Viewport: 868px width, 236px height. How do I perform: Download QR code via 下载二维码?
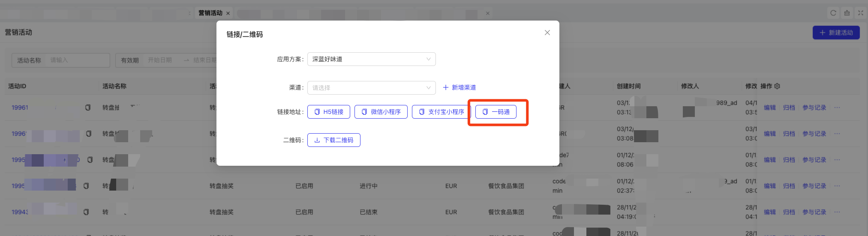point(334,140)
